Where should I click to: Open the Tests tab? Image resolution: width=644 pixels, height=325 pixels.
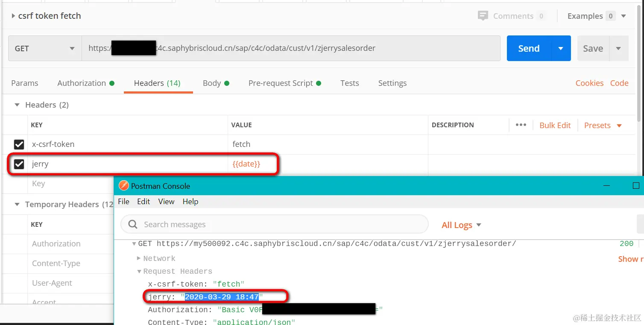[x=349, y=83]
